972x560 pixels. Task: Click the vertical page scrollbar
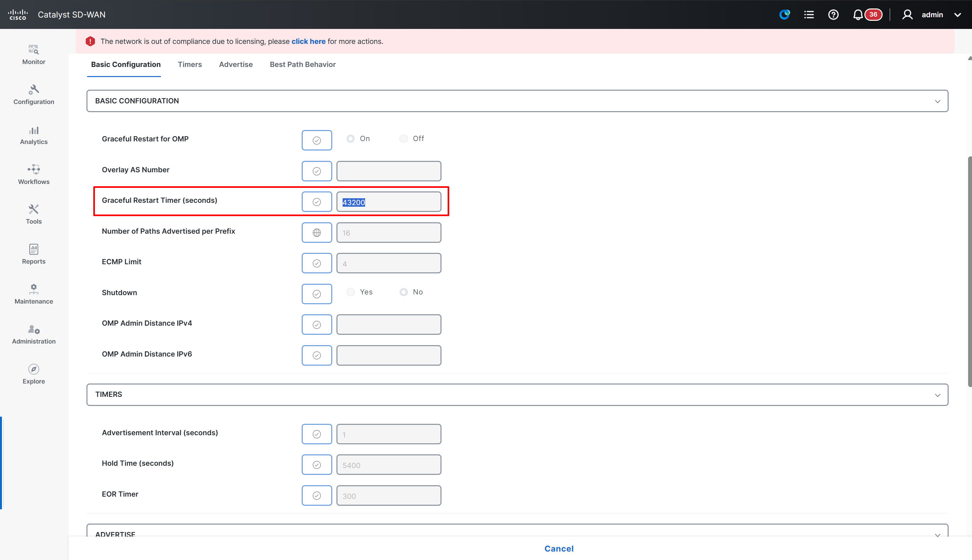coord(970,271)
